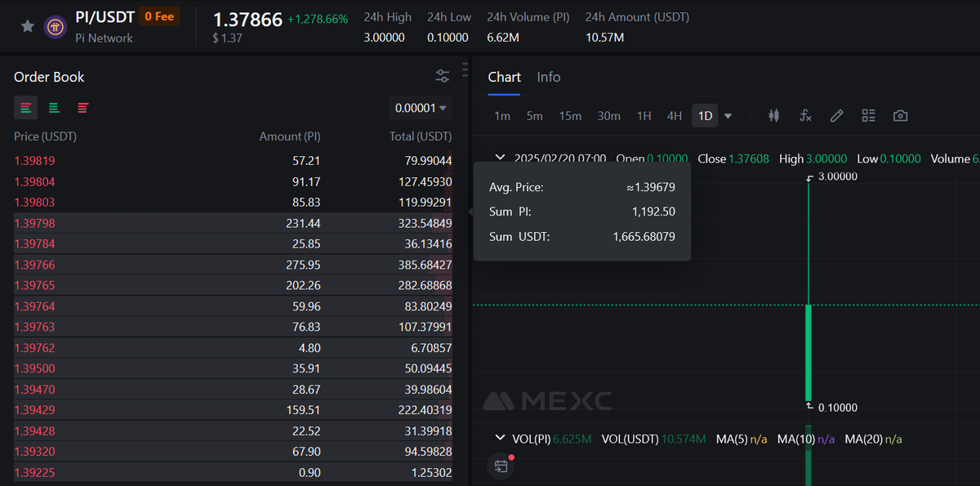Click sell order at price 1.39766
This screenshot has height=486, width=980.
tap(233, 265)
